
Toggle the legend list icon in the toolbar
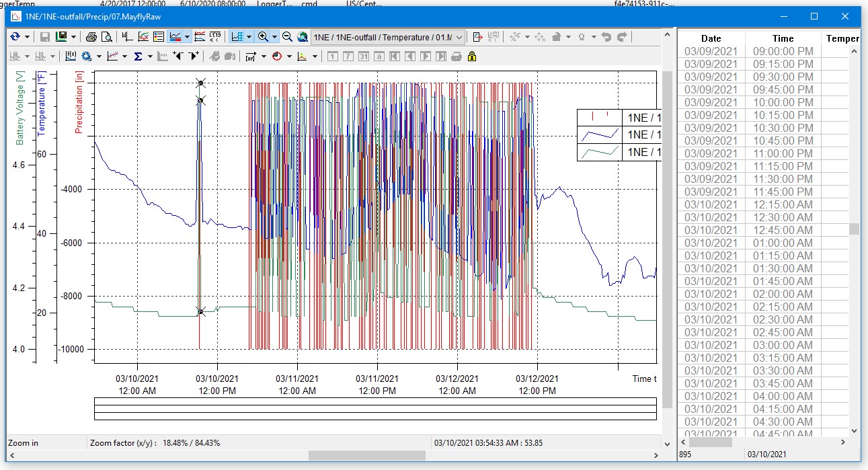158,37
